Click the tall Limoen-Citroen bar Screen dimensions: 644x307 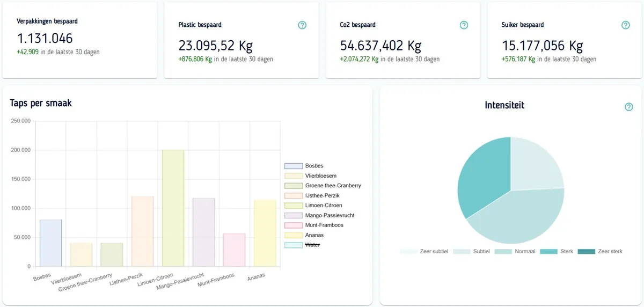173,208
